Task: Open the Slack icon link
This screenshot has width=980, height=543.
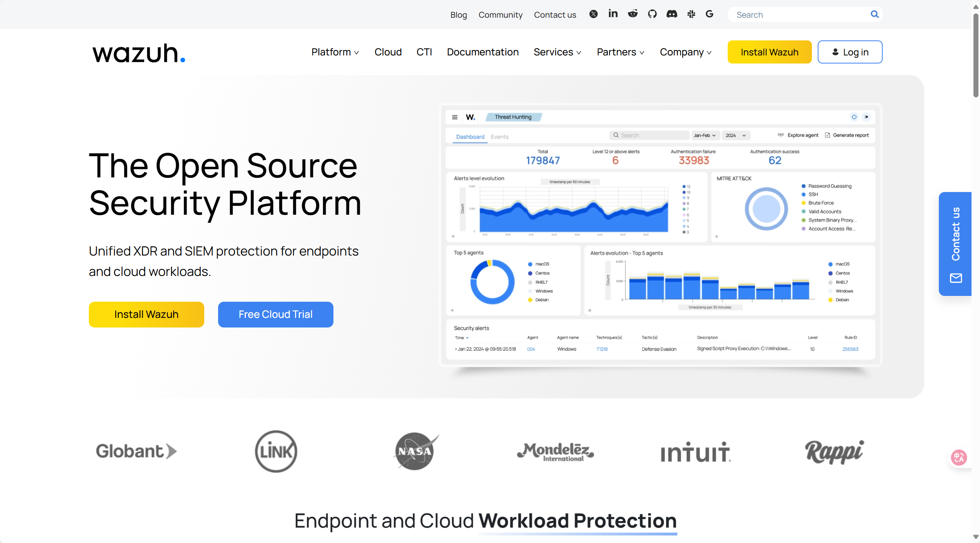Action: coord(691,14)
